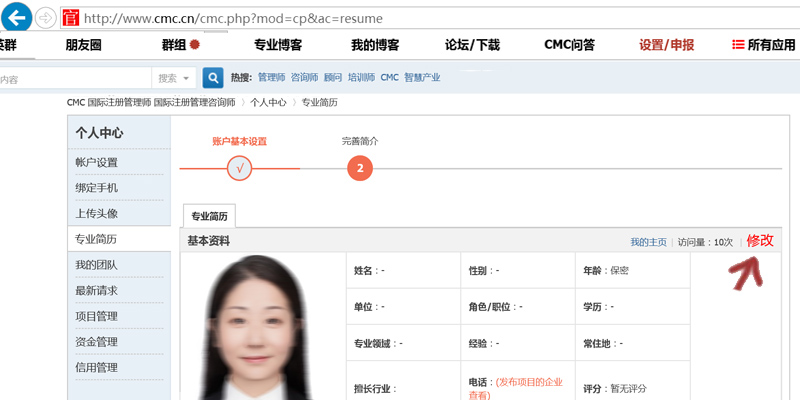Click the red site favicon in address bar
800x400 pixels.
[71, 18]
